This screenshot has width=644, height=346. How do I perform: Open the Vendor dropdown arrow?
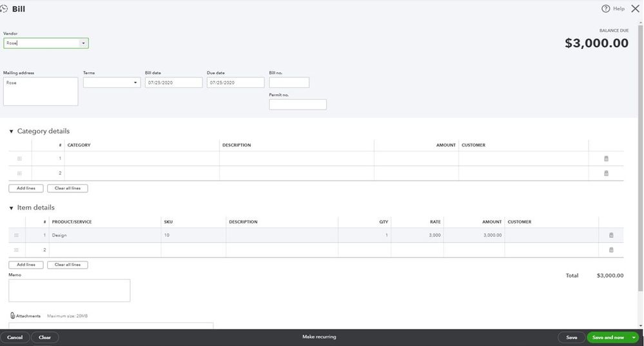[x=83, y=43]
